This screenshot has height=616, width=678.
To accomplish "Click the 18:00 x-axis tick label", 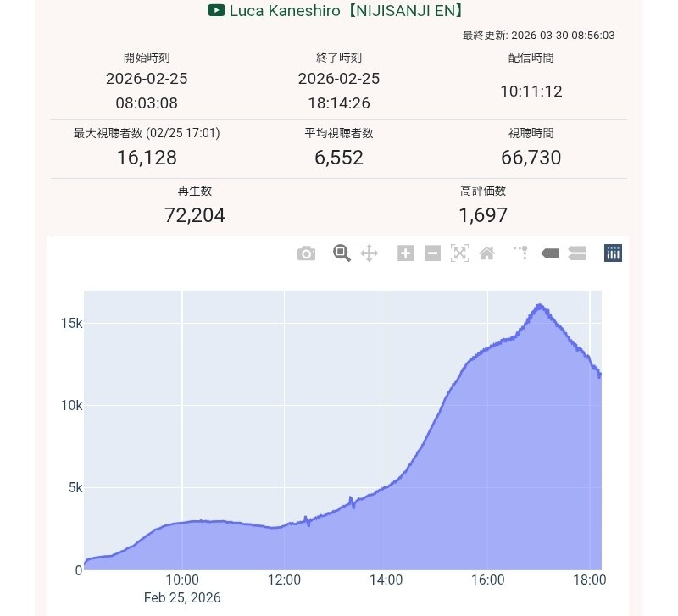I will [x=589, y=580].
